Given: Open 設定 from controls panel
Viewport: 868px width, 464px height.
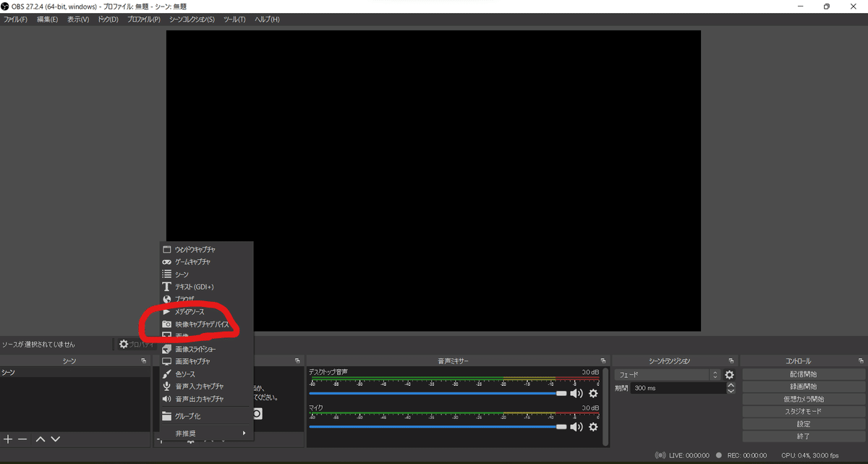Looking at the screenshot, I should click(803, 424).
